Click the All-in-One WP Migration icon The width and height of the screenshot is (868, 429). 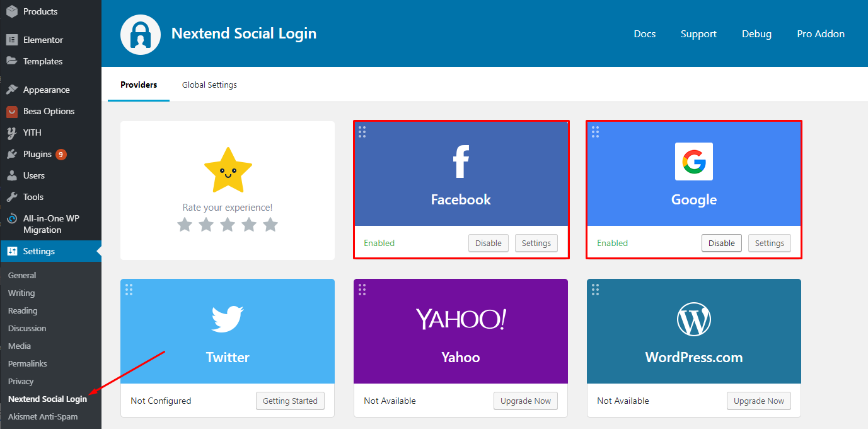click(x=12, y=218)
